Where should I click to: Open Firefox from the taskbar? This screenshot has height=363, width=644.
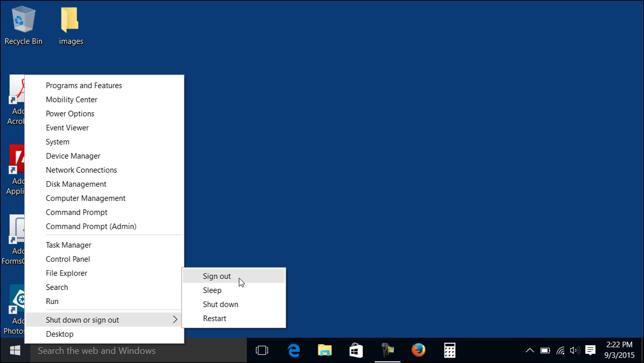(418, 350)
